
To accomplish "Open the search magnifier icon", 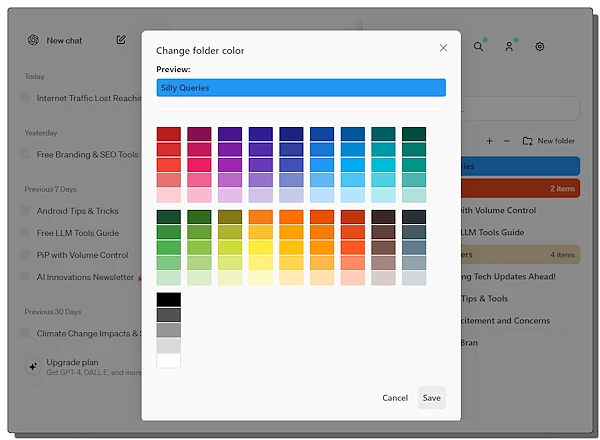I will pos(478,47).
